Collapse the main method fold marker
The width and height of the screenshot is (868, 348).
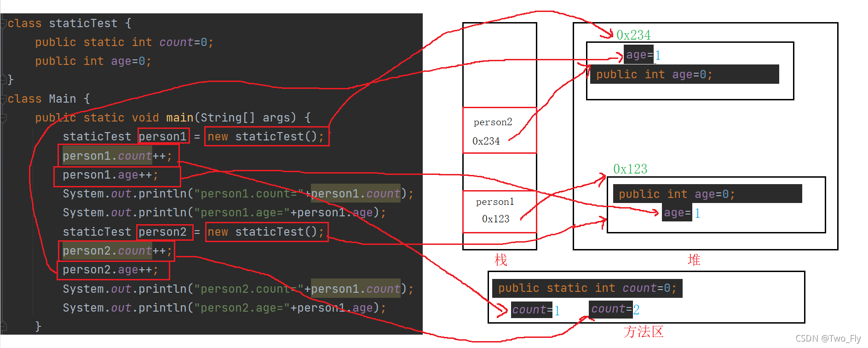(x=4, y=118)
